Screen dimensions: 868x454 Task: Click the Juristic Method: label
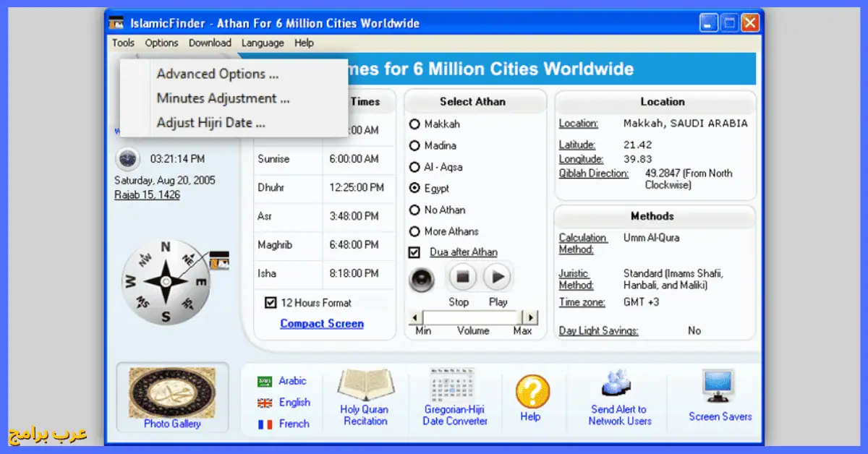tap(576, 279)
